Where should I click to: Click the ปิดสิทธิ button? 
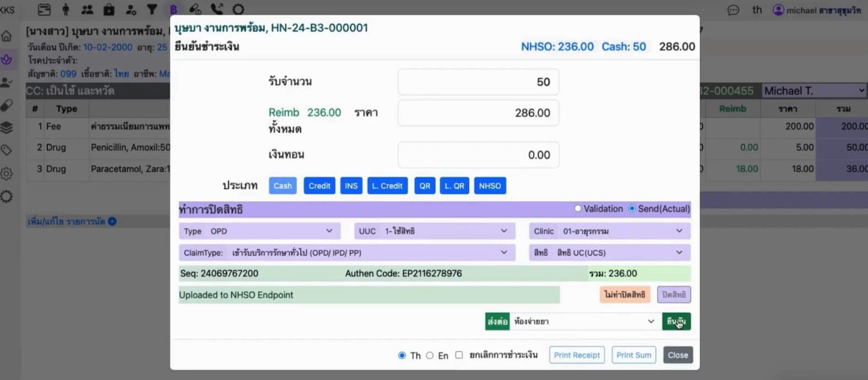pyautogui.click(x=674, y=295)
